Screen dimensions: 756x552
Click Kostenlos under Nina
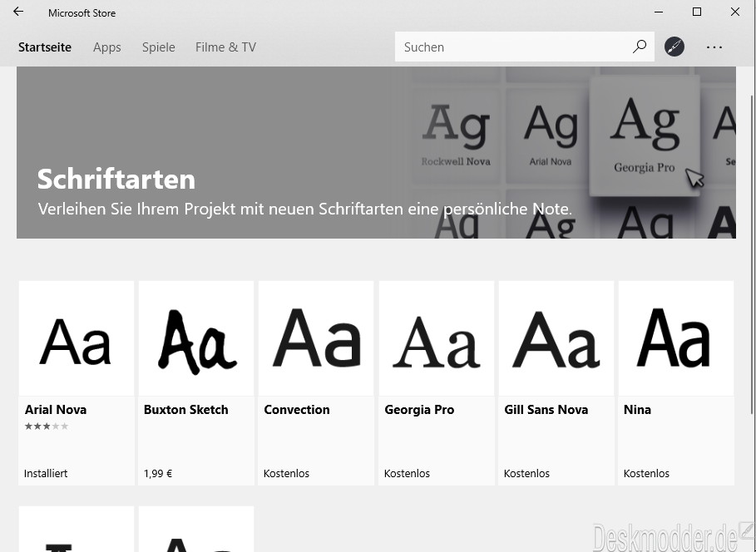click(646, 473)
